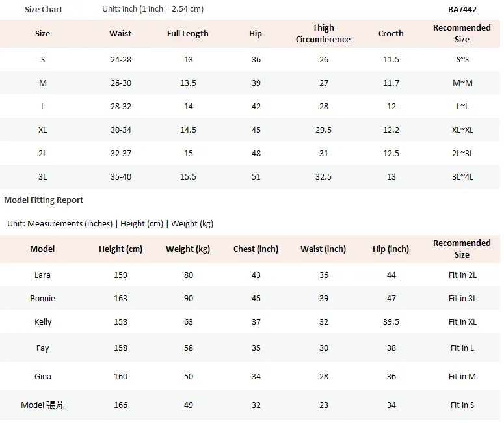Click model name Lara
Viewport: 504px width, 423px height.
click(x=42, y=275)
